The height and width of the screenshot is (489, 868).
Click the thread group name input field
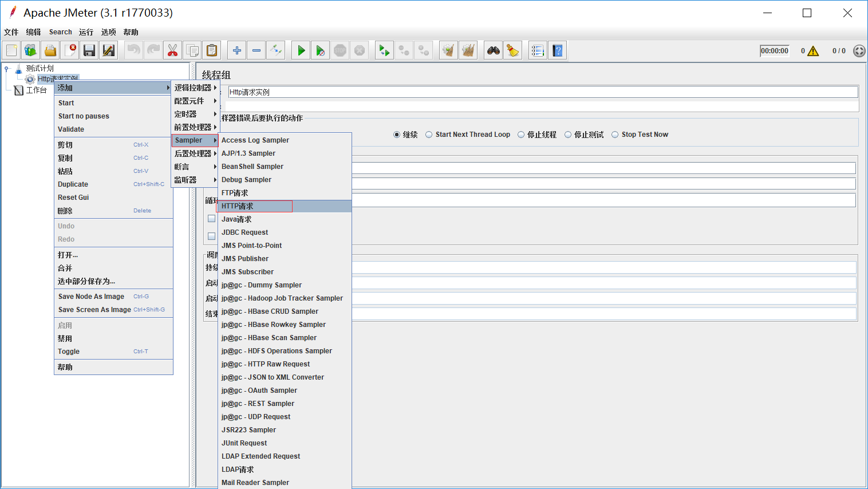coord(543,92)
